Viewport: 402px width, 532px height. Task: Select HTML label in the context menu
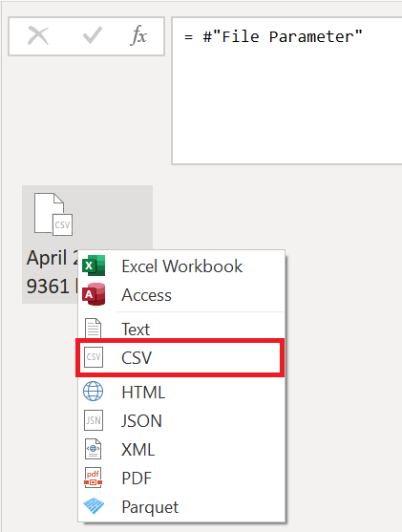143,393
